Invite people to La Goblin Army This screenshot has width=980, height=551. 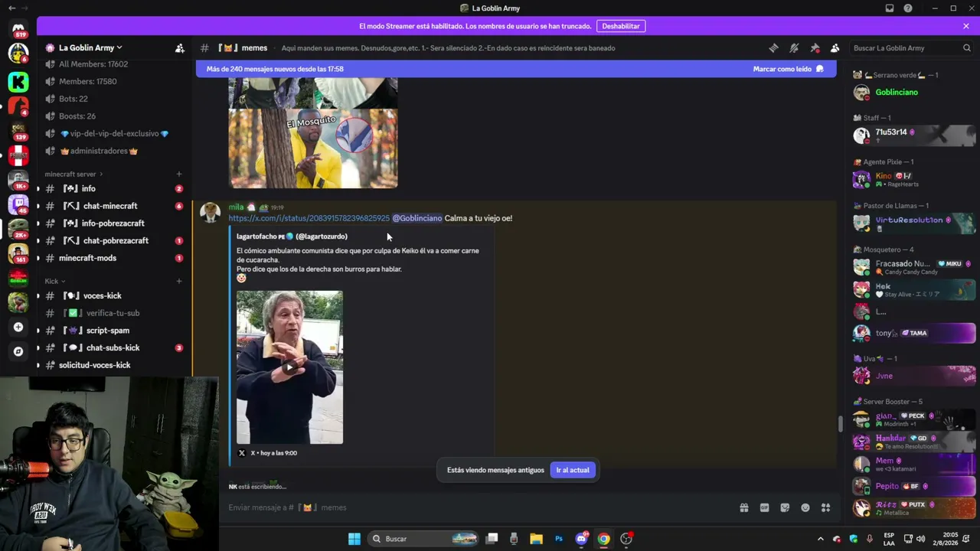[x=180, y=48]
